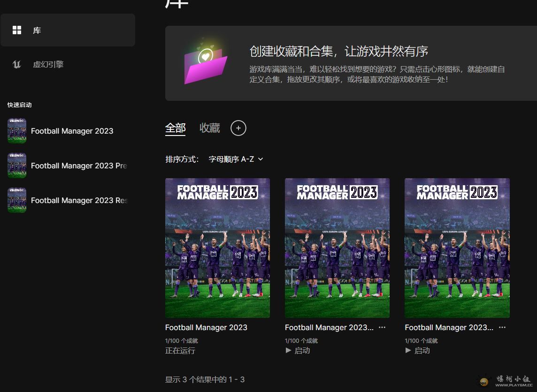Click Football Manager 2023 quick launch icon
The width and height of the screenshot is (537, 392).
(17, 131)
